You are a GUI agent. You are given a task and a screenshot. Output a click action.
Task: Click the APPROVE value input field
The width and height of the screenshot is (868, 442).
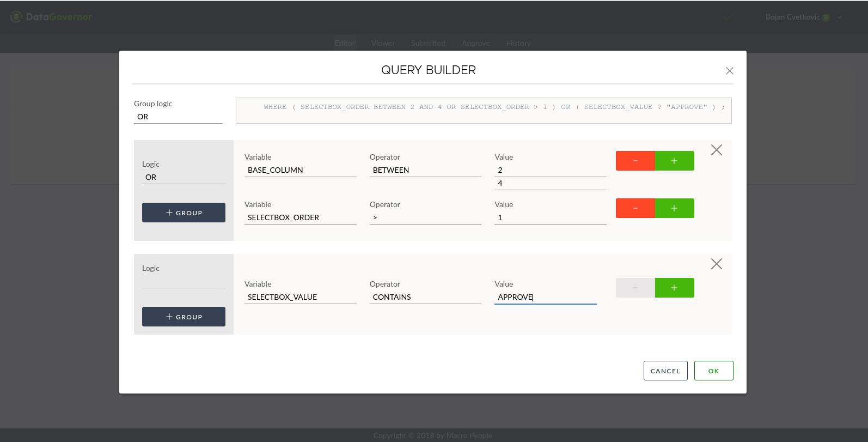point(545,297)
